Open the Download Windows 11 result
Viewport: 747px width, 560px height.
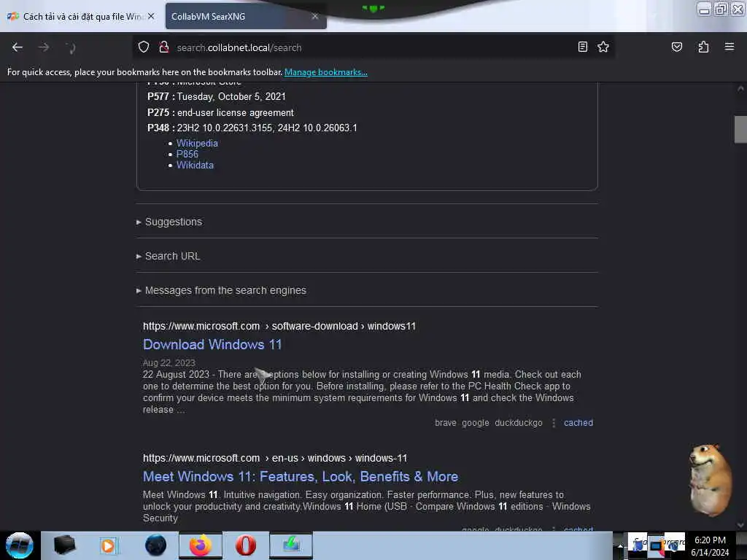pyautogui.click(x=212, y=344)
